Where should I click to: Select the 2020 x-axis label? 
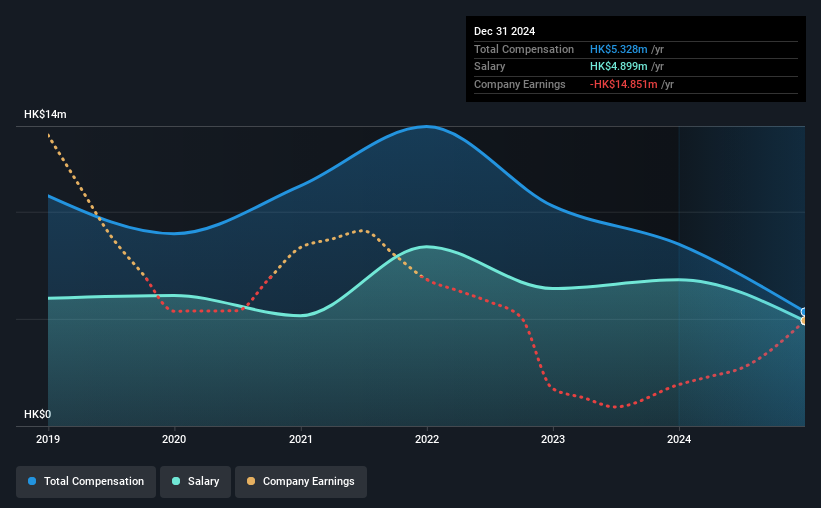[174, 439]
